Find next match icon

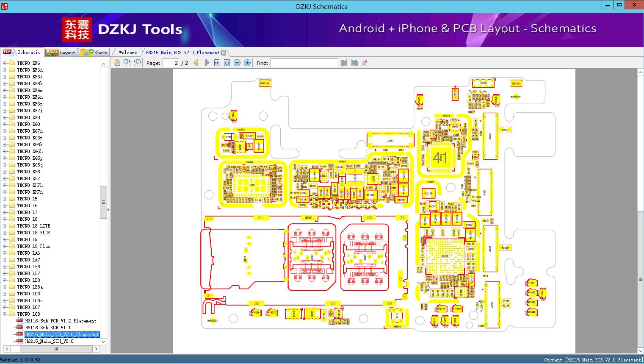[x=354, y=63]
